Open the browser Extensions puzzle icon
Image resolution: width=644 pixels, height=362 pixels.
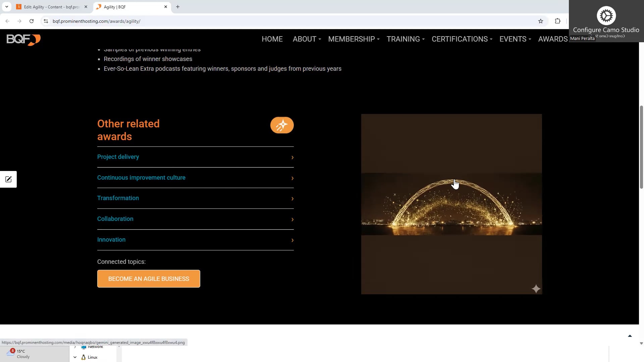(x=557, y=21)
